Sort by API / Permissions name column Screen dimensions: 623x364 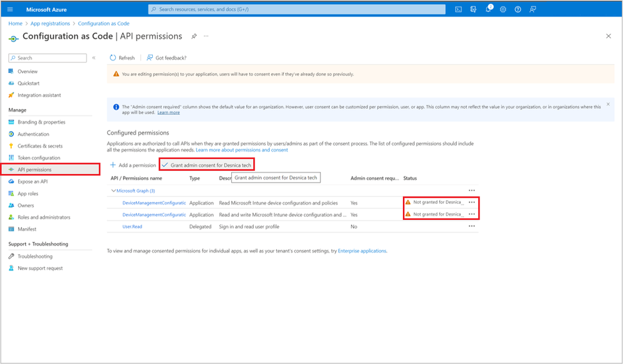137,178
